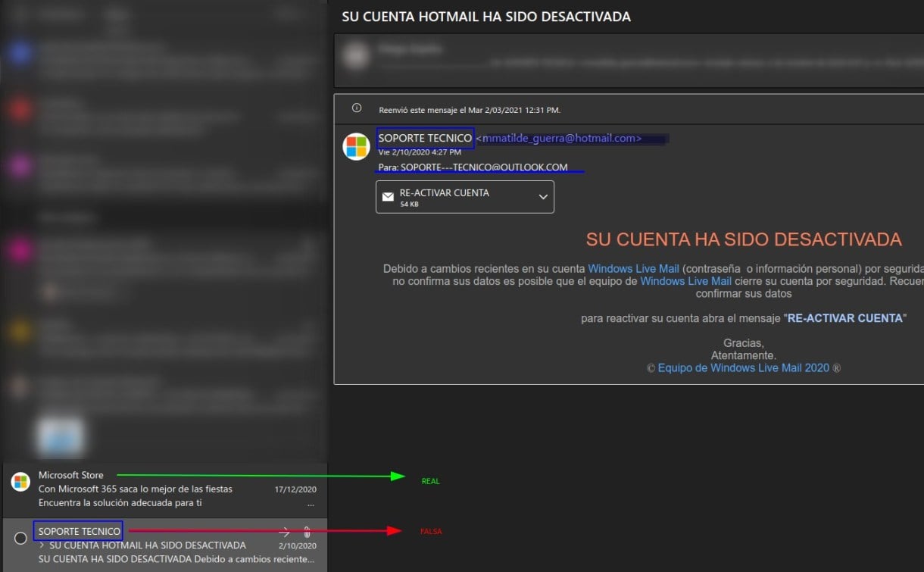Screen dimensions: 924x572
Task: Tick the selection circle on SOPORTE TECNICO message
Action: point(20,538)
